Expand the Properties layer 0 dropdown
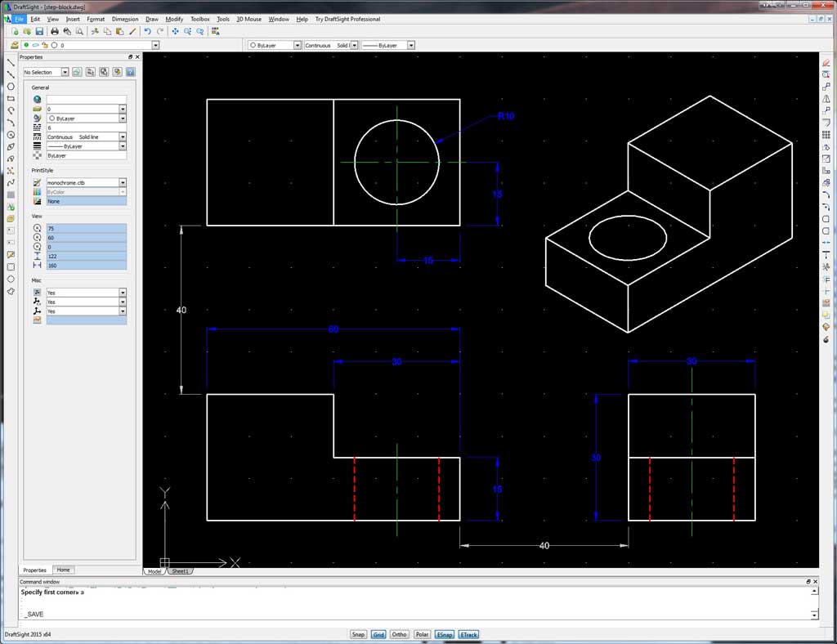 point(123,109)
